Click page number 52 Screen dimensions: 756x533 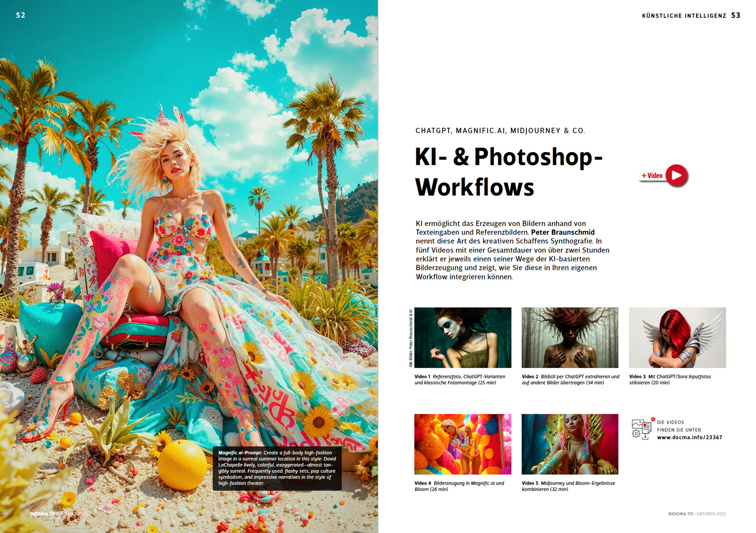20,15
